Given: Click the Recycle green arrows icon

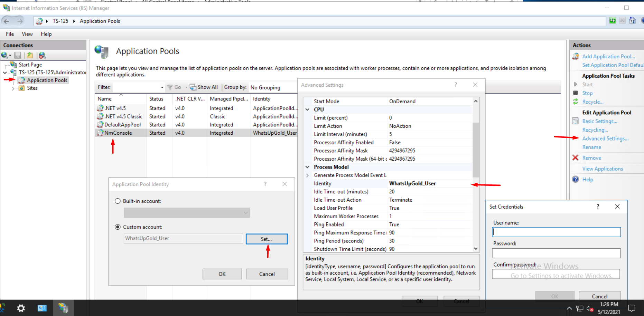Looking at the screenshot, I should click(x=576, y=102).
